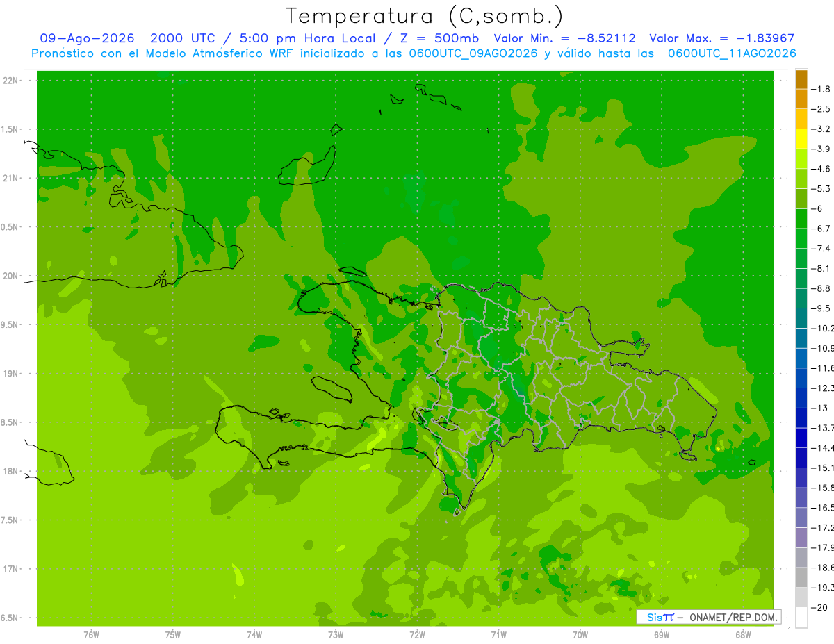Click the '-18.6' colorbar label
This screenshot has width=834, height=644.
(x=822, y=568)
